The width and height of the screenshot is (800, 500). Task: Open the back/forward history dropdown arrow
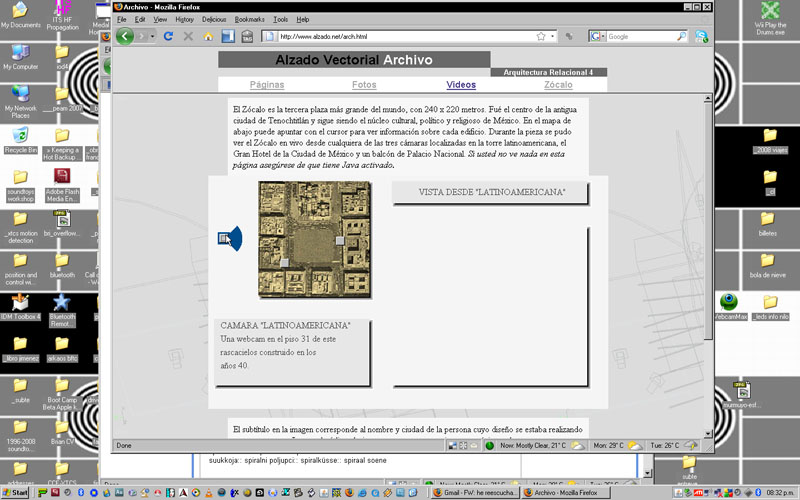(x=151, y=36)
